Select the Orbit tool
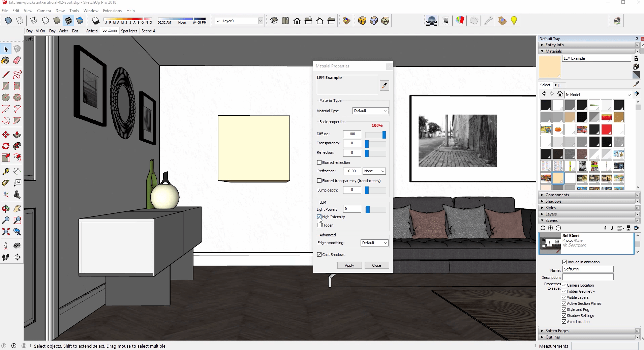 [6, 209]
